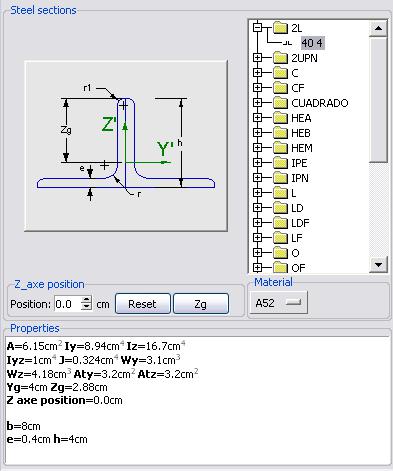Click the Position input field

pyautogui.click(x=68, y=304)
